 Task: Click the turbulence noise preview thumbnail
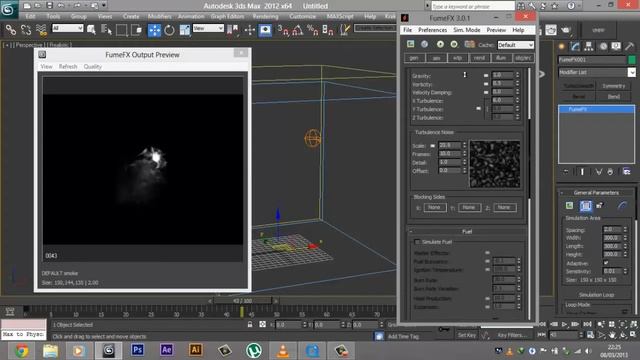(x=495, y=164)
